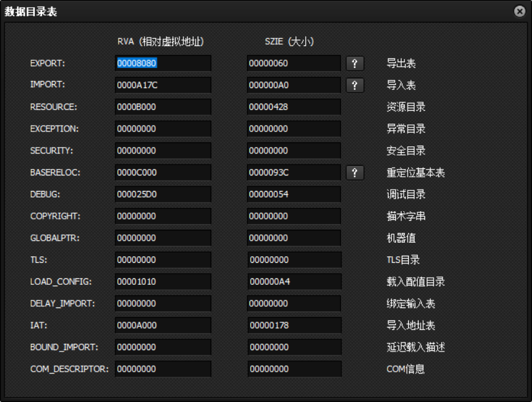Click the COPYRIGHT size field
This screenshot has width=532, height=402.
[x=294, y=216]
